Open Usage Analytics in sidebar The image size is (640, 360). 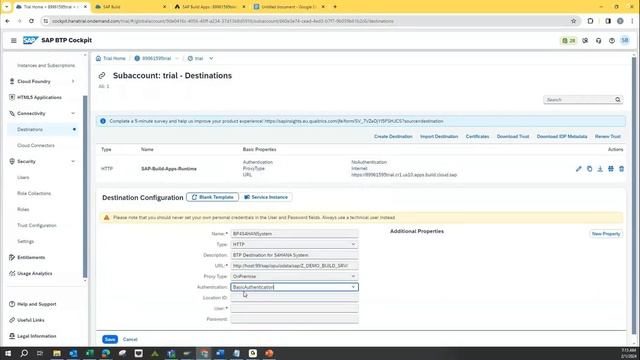35,273
